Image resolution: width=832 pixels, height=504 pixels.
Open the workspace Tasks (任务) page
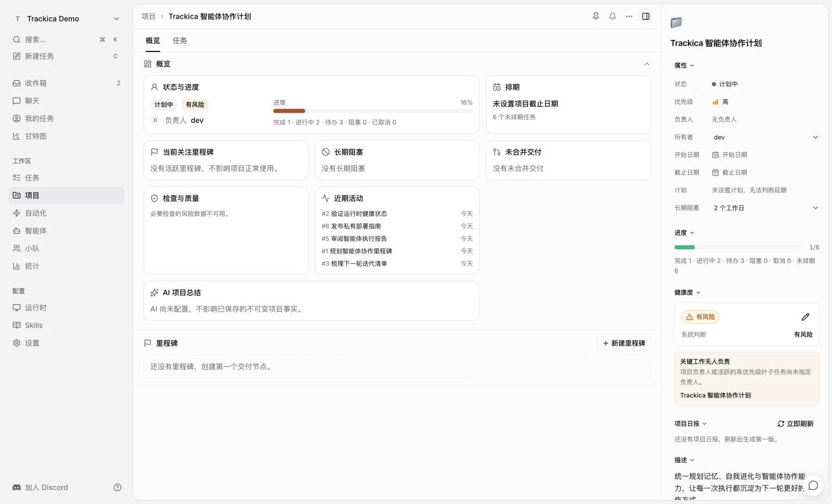point(66,178)
